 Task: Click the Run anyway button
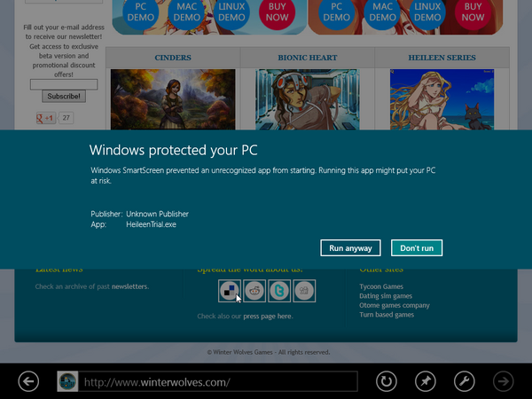click(350, 248)
